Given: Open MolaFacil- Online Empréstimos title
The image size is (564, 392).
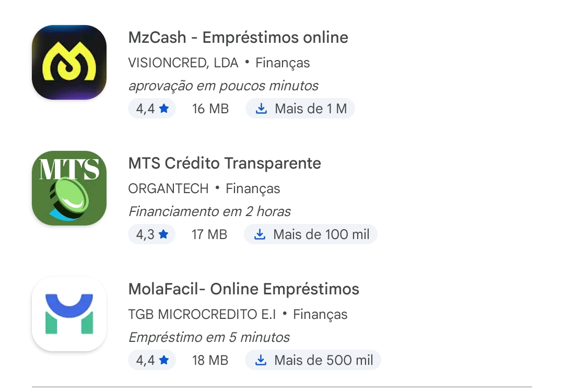Looking at the screenshot, I should coord(244,289).
